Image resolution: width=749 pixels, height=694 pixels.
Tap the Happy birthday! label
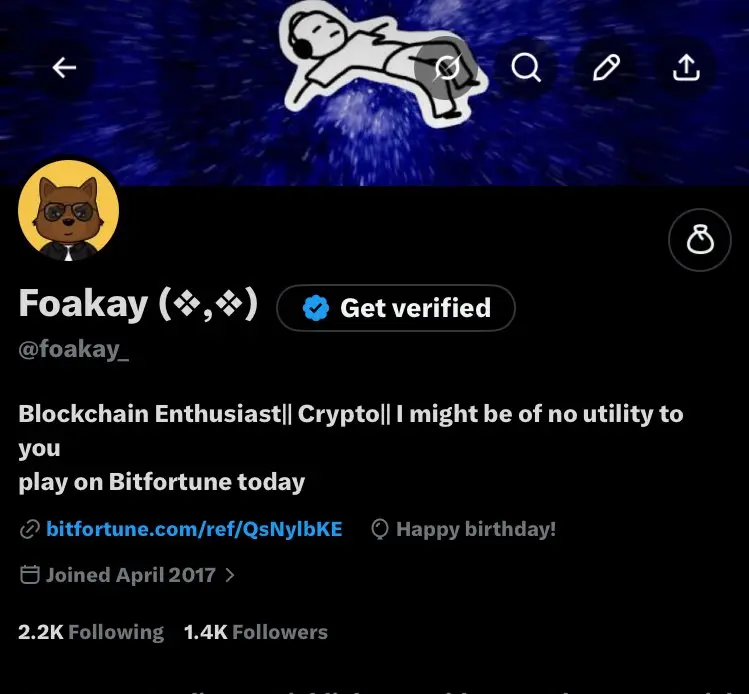(x=475, y=530)
